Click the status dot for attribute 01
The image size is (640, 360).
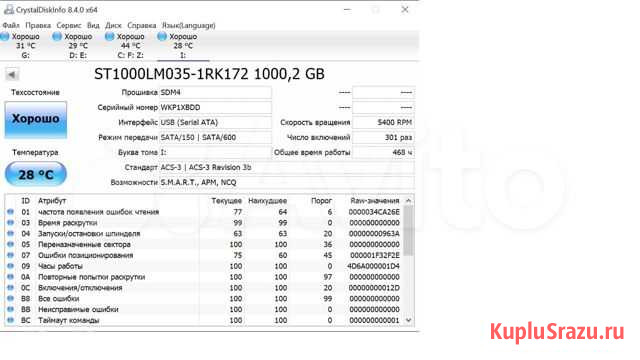tap(10, 212)
